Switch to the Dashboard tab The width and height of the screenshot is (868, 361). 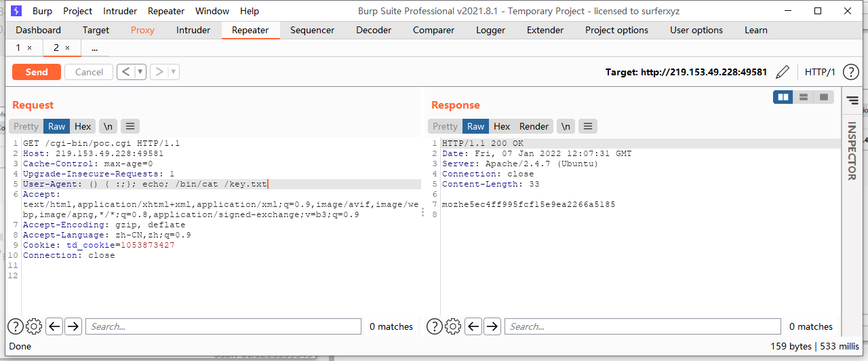point(39,30)
